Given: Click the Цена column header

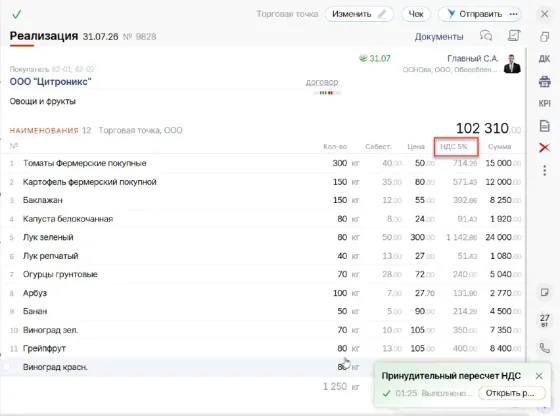Looking at the screenshot, I should (x=416, y=147).
